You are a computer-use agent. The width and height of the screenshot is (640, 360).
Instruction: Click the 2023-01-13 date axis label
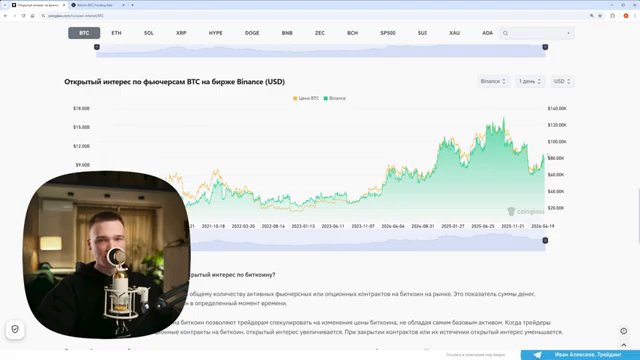coord(303,226)
